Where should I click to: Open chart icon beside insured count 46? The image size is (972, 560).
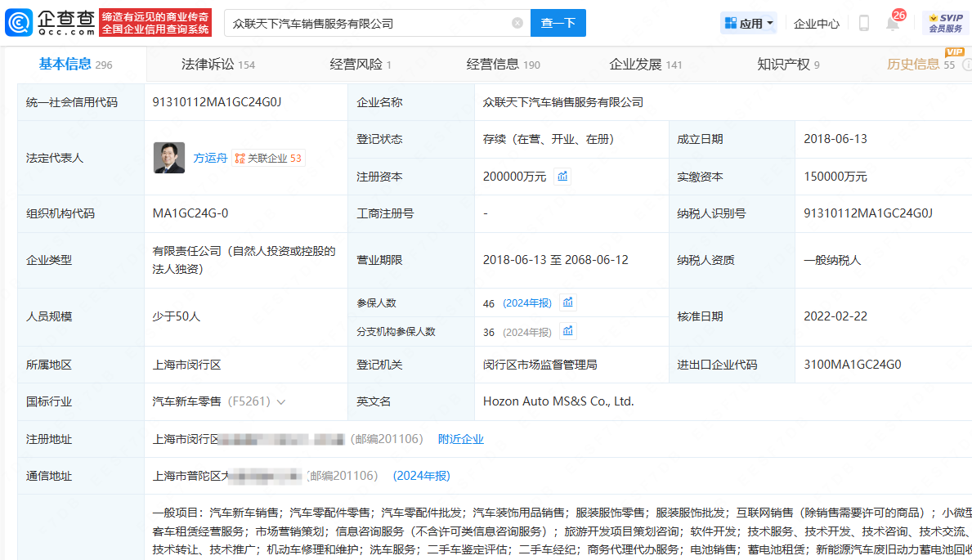(x=568, y=302)
